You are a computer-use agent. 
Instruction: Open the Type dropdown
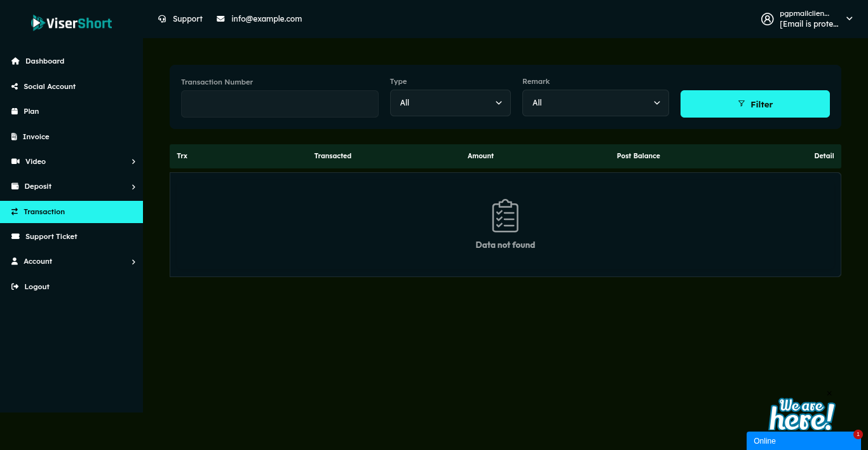(450, 103)
